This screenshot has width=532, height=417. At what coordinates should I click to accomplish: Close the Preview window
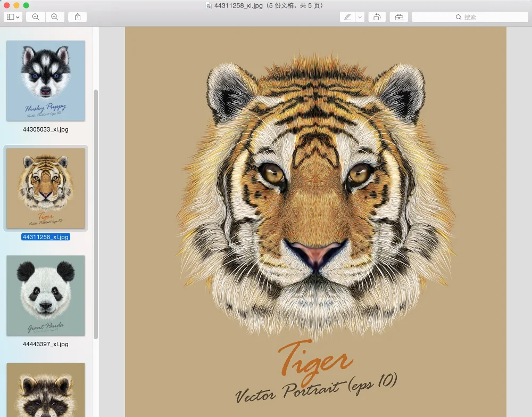click(6, 5)
